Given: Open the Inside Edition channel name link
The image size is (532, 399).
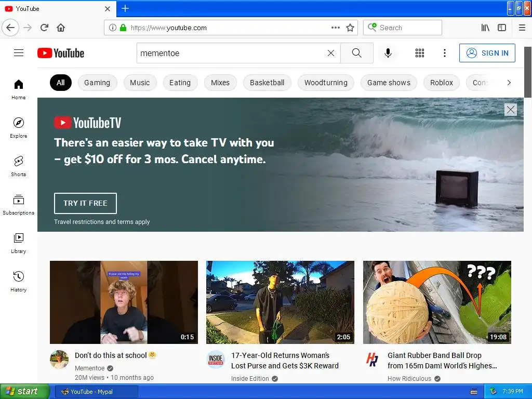Looking at the screenshot, I should pyautogui.click(x=250, y=379).
